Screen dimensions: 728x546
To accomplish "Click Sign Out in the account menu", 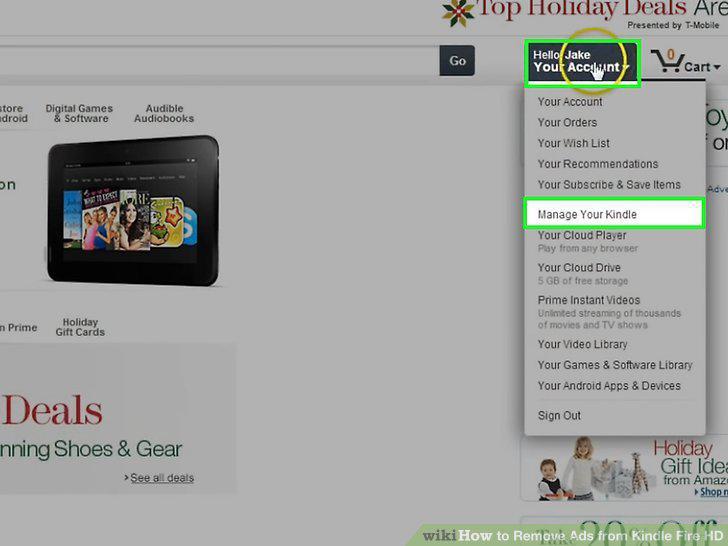I will click(x=559, y=416).
